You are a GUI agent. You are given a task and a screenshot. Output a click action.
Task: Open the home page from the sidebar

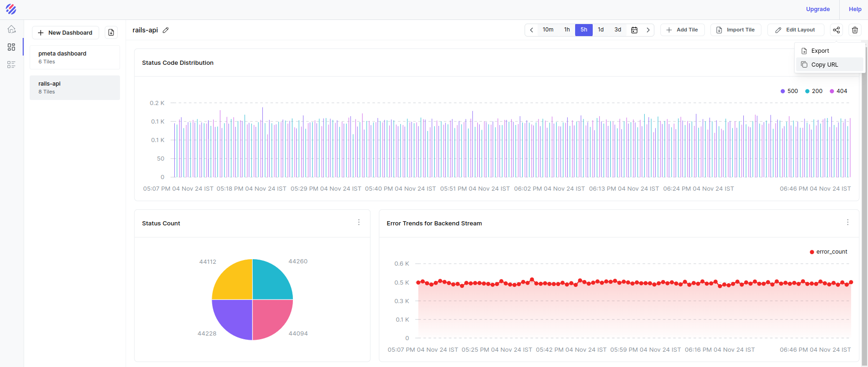12,29
